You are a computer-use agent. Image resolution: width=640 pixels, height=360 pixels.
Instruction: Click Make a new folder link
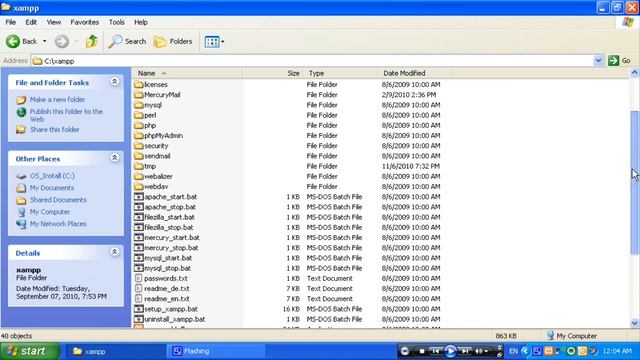pyautogui.click(x=57, y=100)
